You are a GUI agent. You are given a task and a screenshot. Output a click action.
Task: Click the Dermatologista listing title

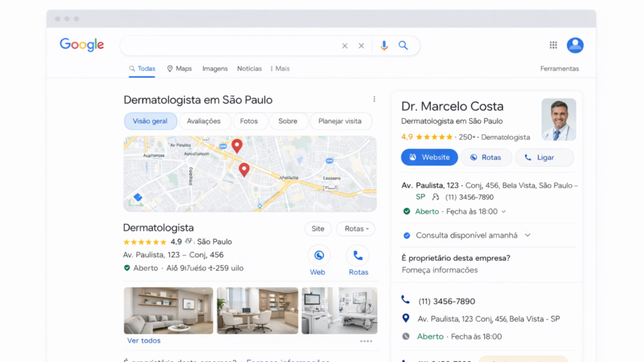(158, 228)
